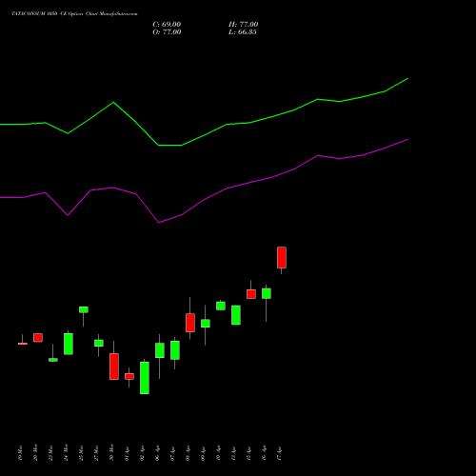Click the 01 Apr date label
The width and height of the screenshot is (476, 476).
point(127,453)
